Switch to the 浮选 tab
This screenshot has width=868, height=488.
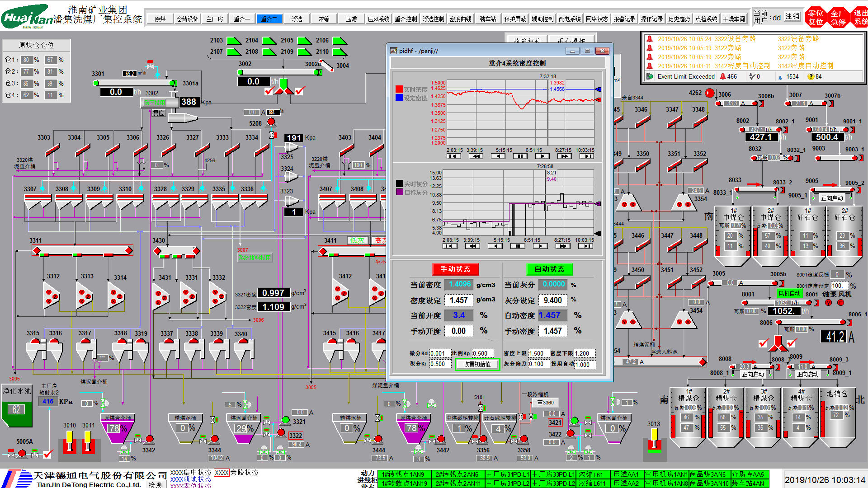[297, 19]
